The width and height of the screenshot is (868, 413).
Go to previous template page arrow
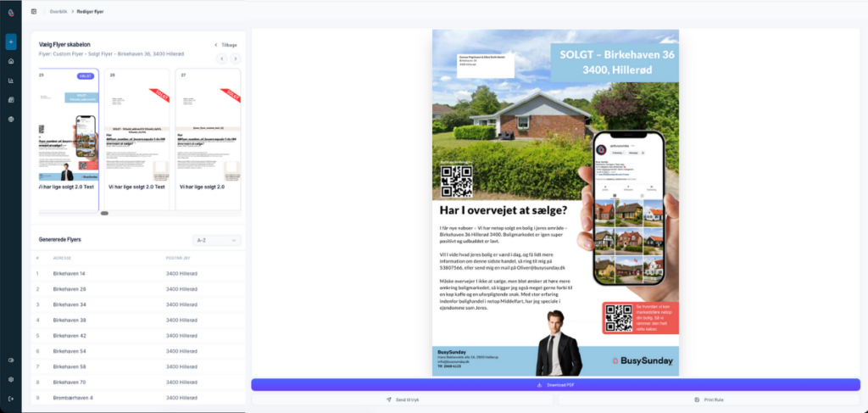coord(222,59)
